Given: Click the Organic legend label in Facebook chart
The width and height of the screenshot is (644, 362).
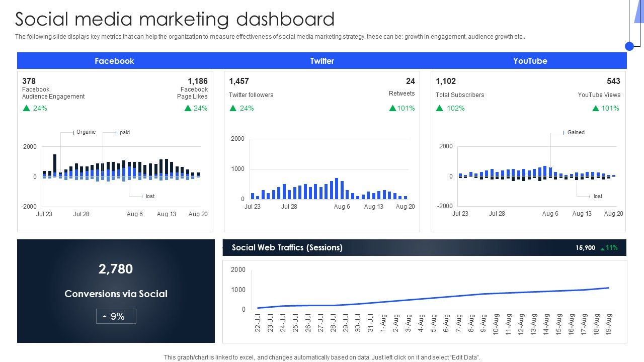Looking at the screenshot, I should click(86, 132).
